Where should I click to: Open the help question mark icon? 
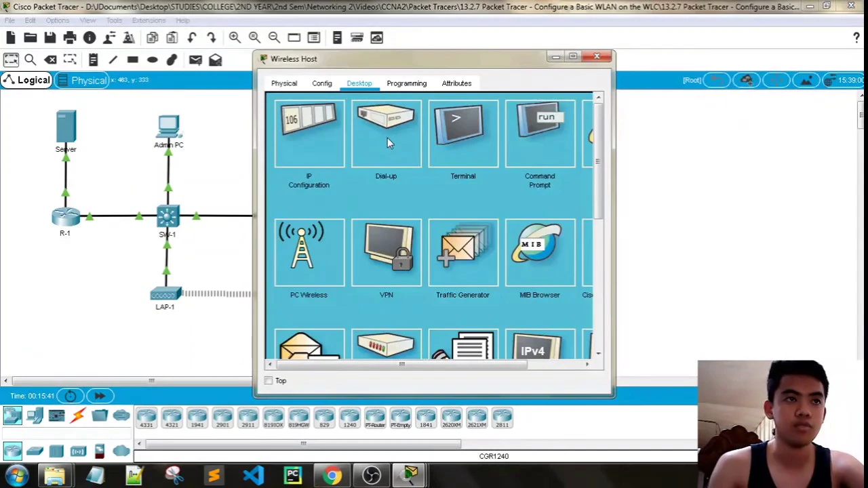856,38
